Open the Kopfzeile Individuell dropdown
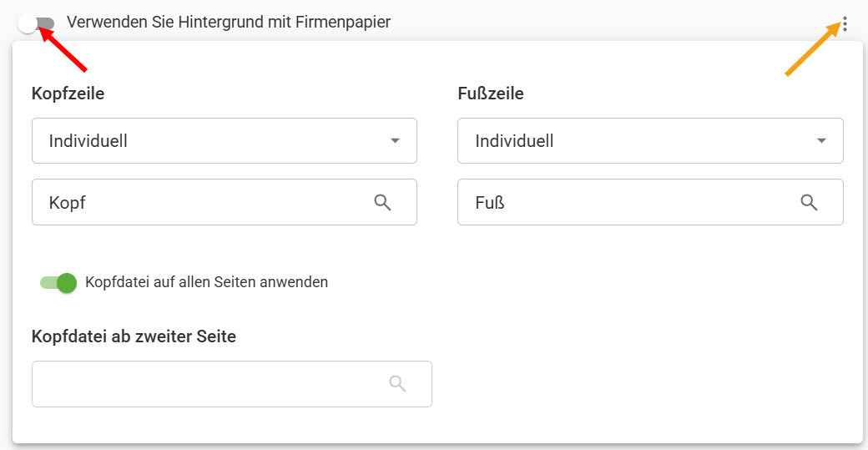Screen dimensions: 868x450 point(225,140)
